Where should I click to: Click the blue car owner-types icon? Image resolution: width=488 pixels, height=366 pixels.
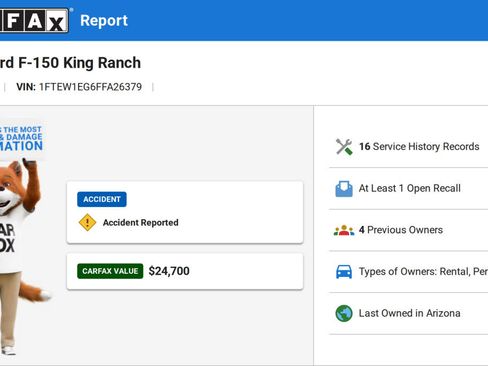click(344, 272)
